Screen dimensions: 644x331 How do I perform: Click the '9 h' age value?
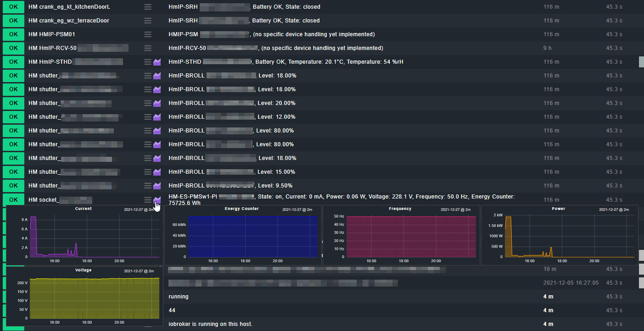point(547,48)
